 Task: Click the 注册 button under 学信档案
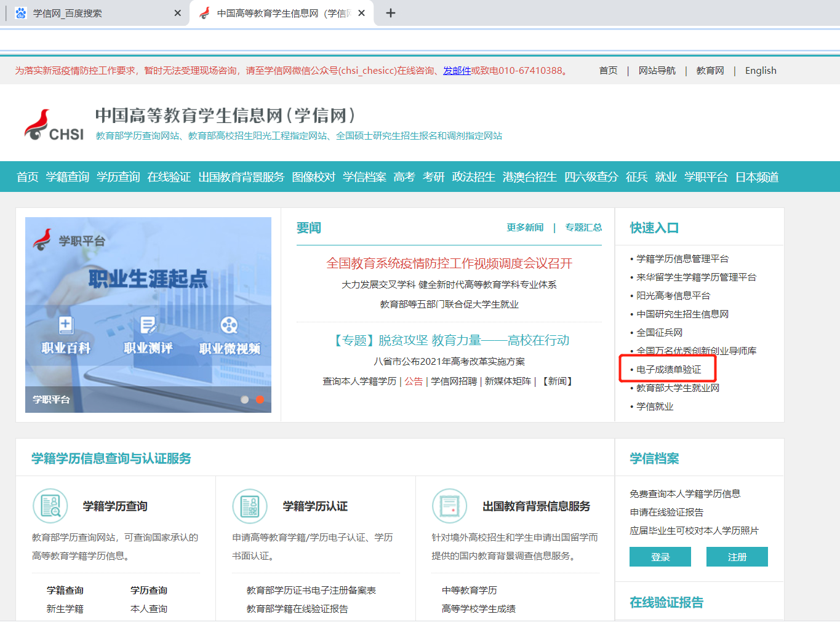(x=737, y=557)
